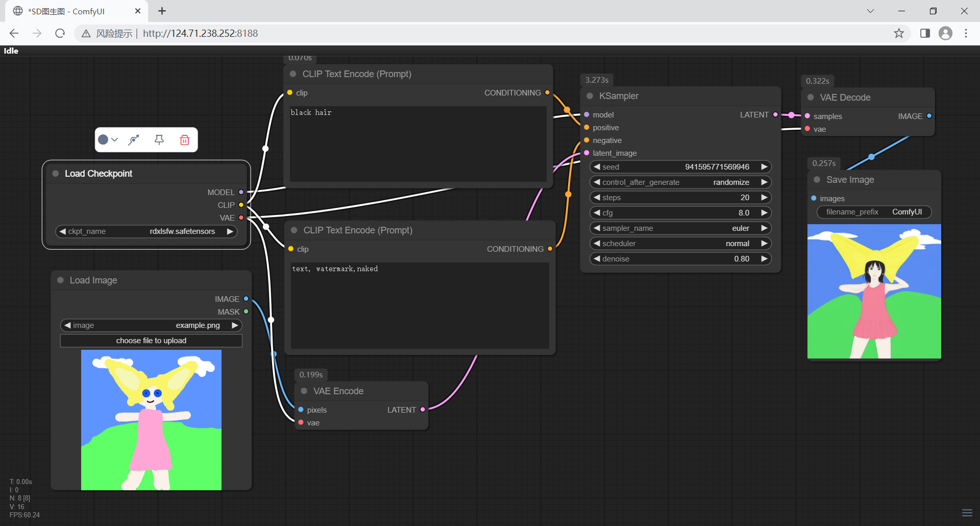This screenshot has width=980, height=526.
Task: Click the generated image thumbnail in Save Image
Action: (874, 291)
